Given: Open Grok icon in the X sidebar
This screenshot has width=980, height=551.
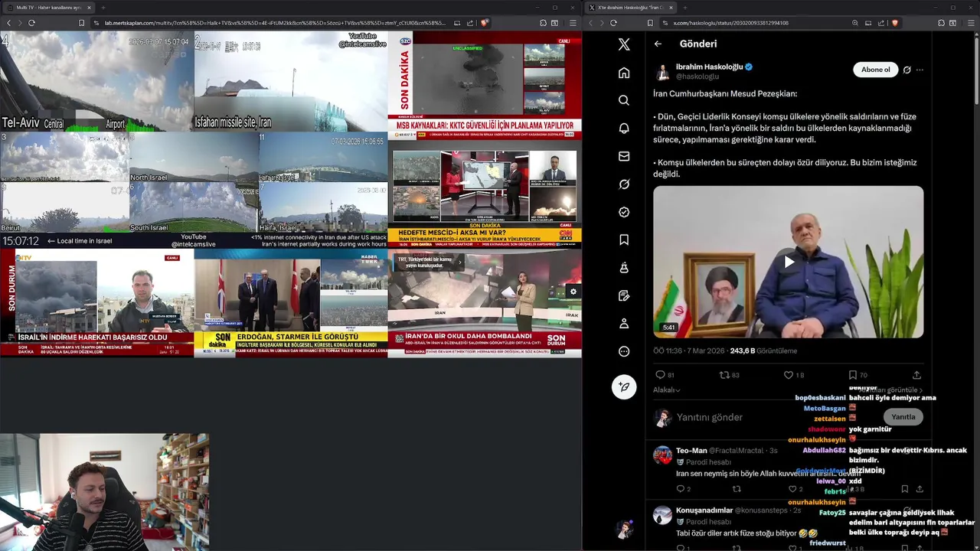Looking at the screenshot, I should (624, 184).
